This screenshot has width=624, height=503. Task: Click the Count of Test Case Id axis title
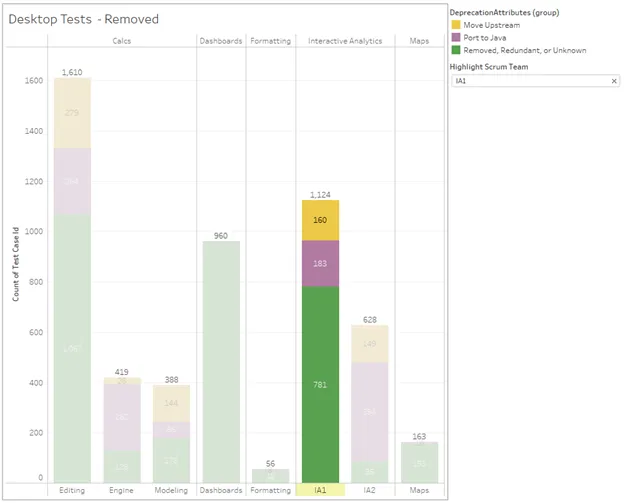(16, 264)
